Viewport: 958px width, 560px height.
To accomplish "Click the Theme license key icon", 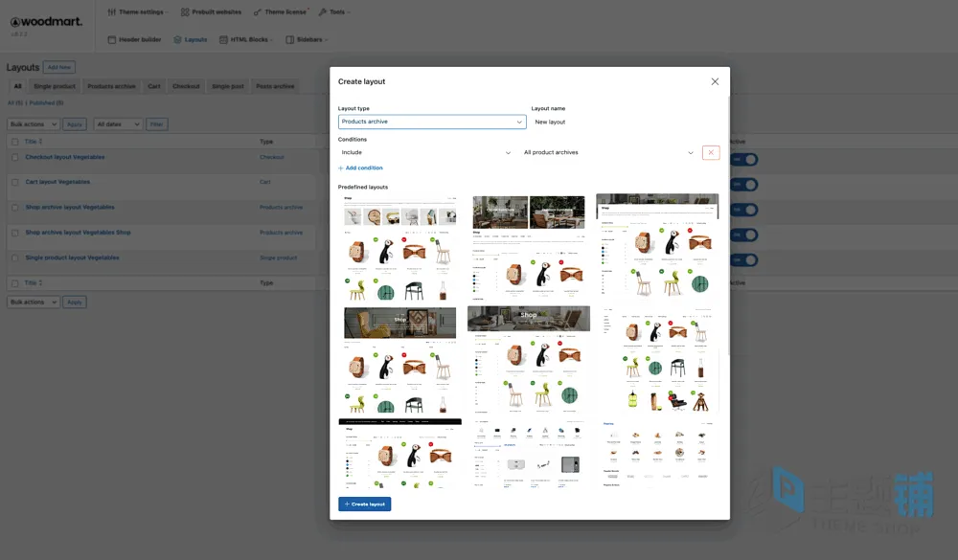I will click(257, 12).
